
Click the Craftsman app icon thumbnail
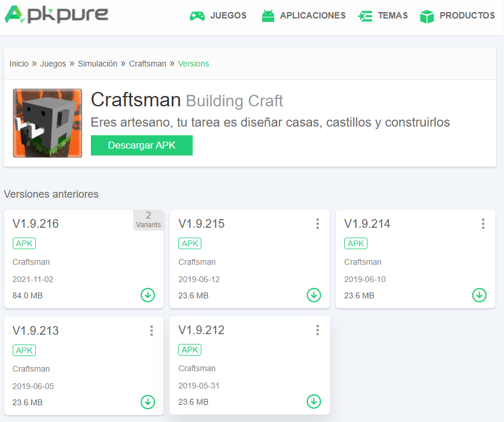[47, 123]
